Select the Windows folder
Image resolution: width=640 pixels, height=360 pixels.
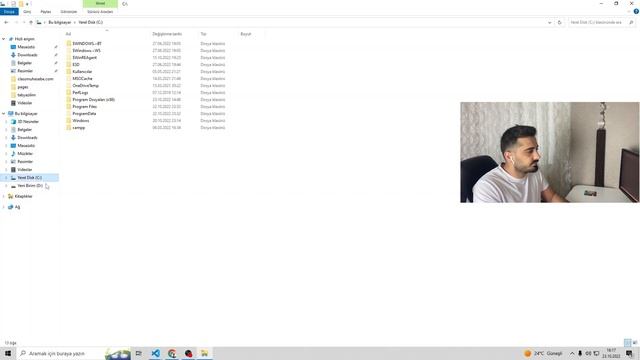pyautogui.click(x=81, y=121)
